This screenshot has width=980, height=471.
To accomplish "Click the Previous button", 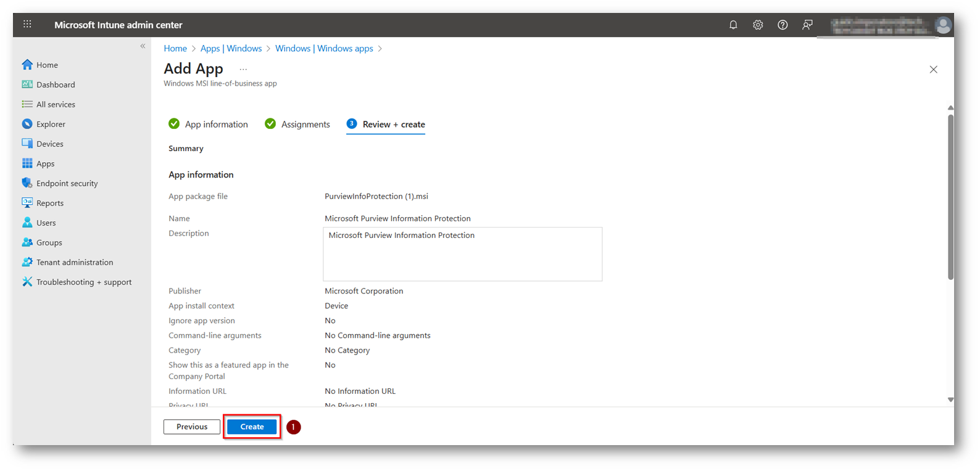I will (x=192, y=427).
